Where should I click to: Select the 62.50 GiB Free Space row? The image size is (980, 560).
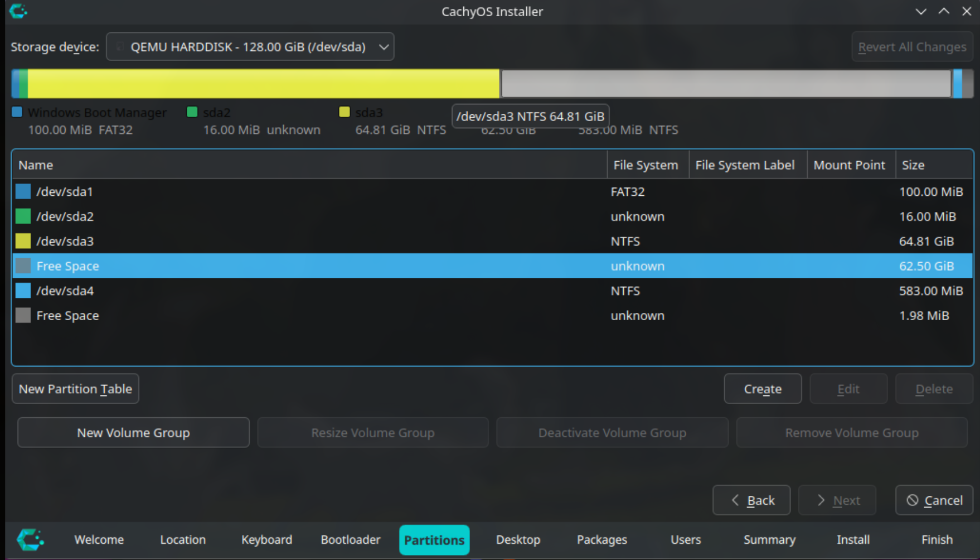492,266
